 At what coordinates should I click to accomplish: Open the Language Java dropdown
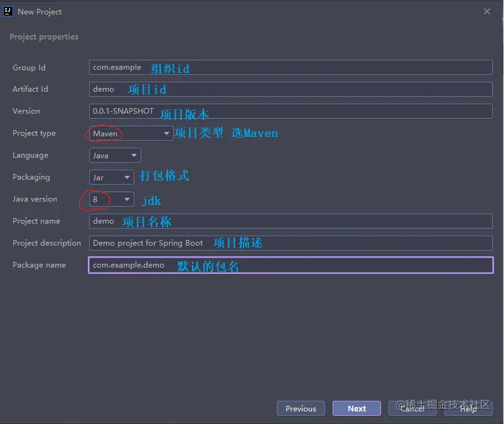pos(115,155)
